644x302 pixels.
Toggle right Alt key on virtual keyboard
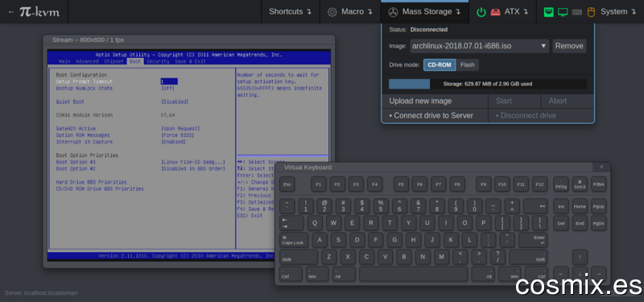[482, 274]
